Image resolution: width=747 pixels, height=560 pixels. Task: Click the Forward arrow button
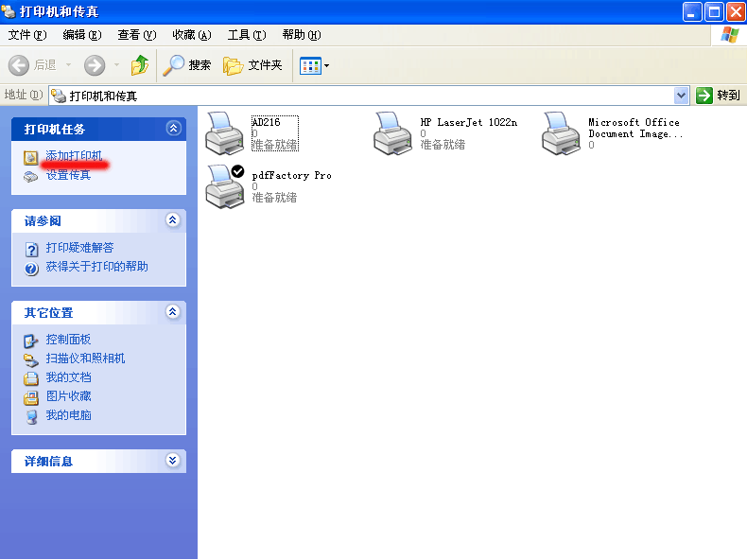pos(95,65)
